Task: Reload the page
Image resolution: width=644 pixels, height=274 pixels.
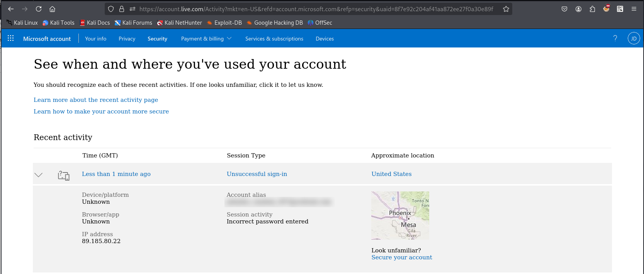Action: click(39, 9)
